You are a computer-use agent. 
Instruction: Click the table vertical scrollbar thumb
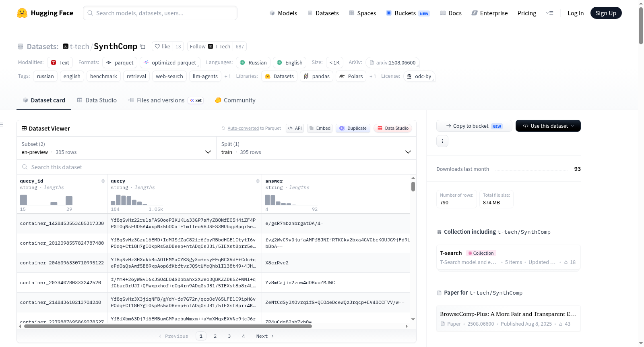pyautogui.click(x=413, y=187)
